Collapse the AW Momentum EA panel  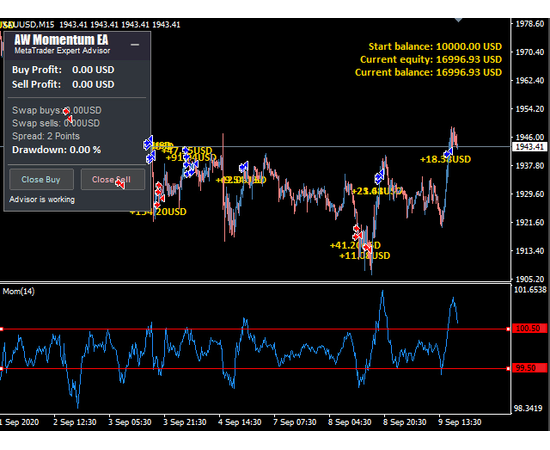(x=135, y=45)
